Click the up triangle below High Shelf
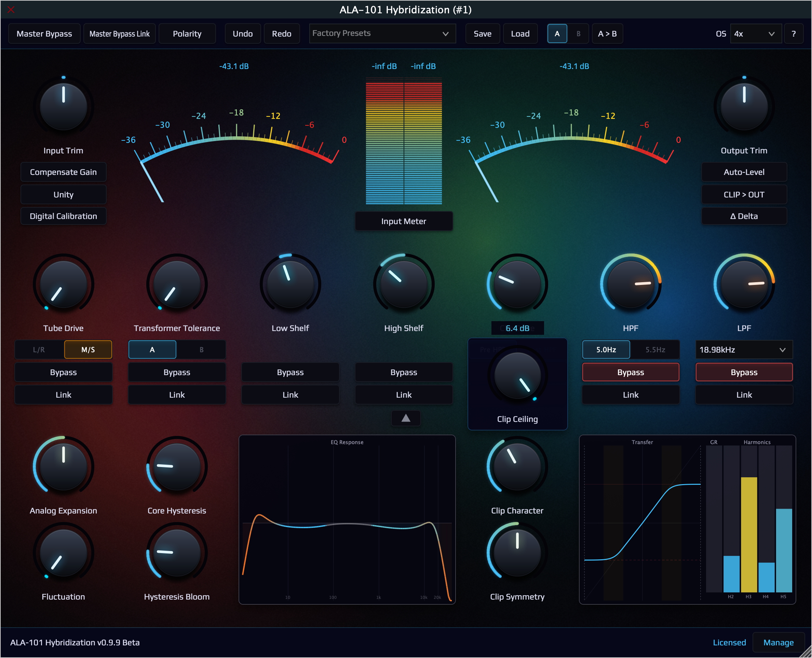 pos(406,418)
